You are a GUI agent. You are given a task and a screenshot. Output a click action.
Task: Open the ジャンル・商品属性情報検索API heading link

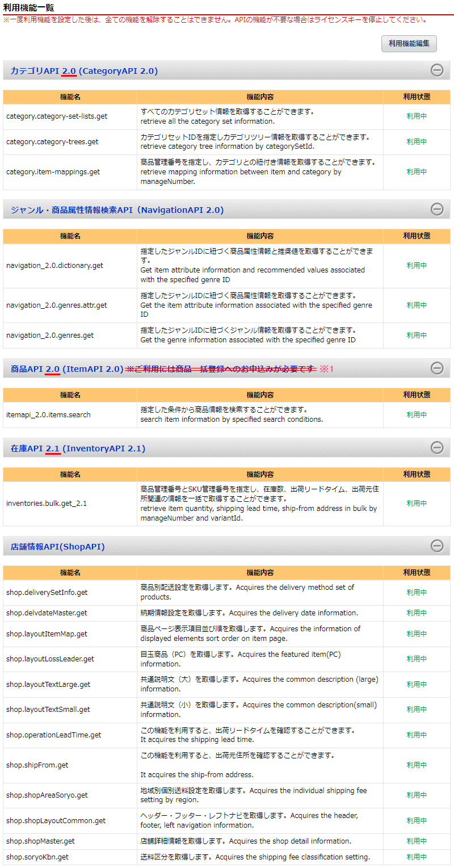pyautogui.click(x=117, y=210)
